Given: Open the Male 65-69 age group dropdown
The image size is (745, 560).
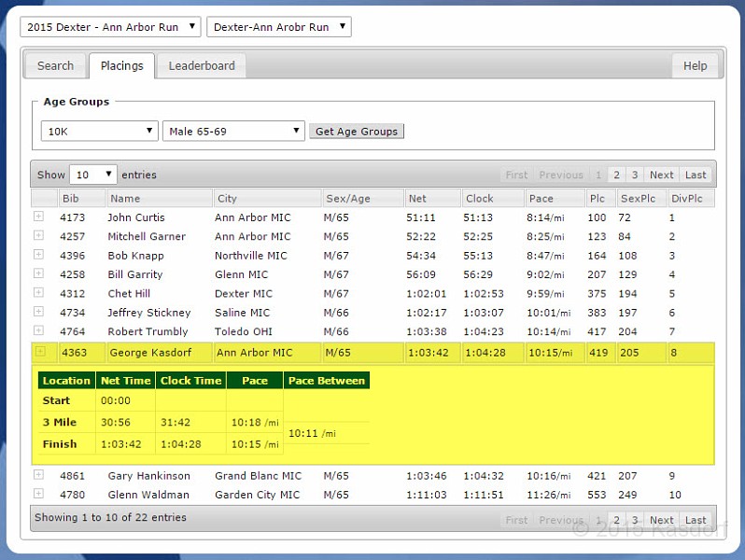Looking at the screenshot, I should pos(233,132).
